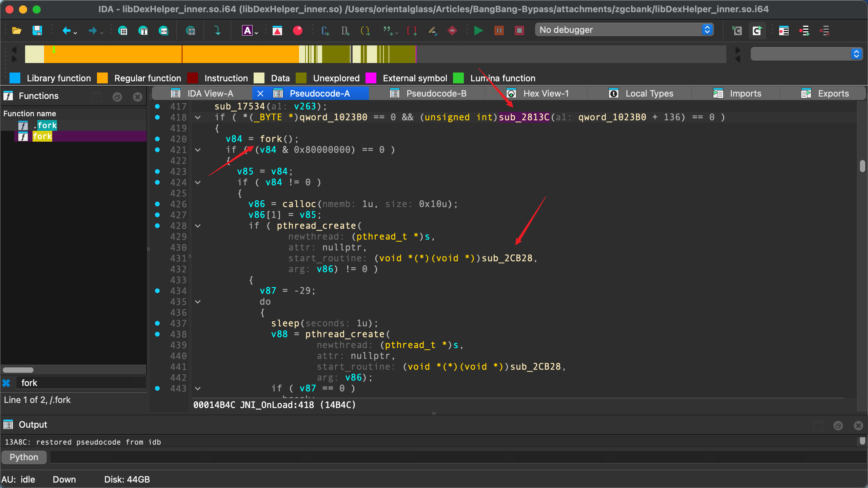Open the back-navigation history dropdown arrow
Screen dimensions: 868x488
[x=75, y=33]
